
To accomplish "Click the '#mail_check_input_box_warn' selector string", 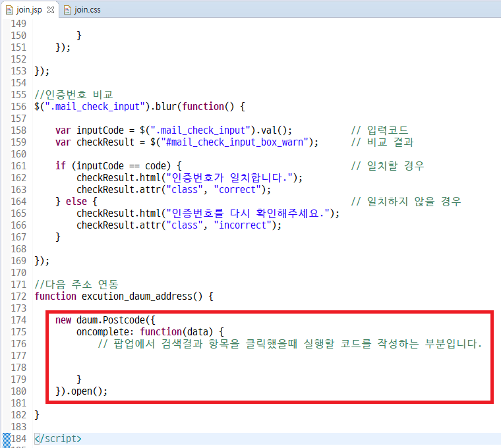I will click(235, 142).
